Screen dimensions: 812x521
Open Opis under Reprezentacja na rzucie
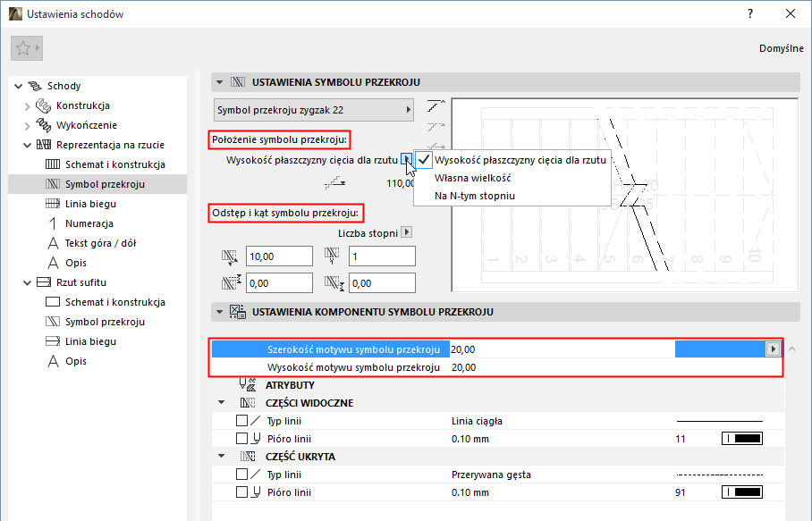(x=76, y=263)
